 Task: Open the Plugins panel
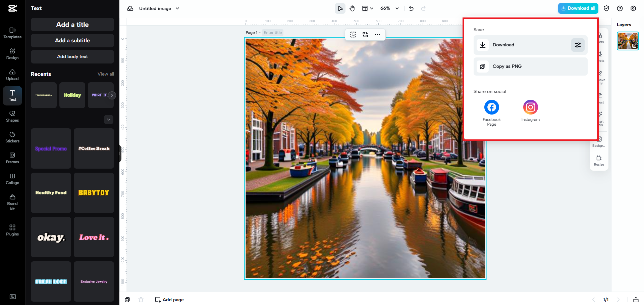click(12, 230)
